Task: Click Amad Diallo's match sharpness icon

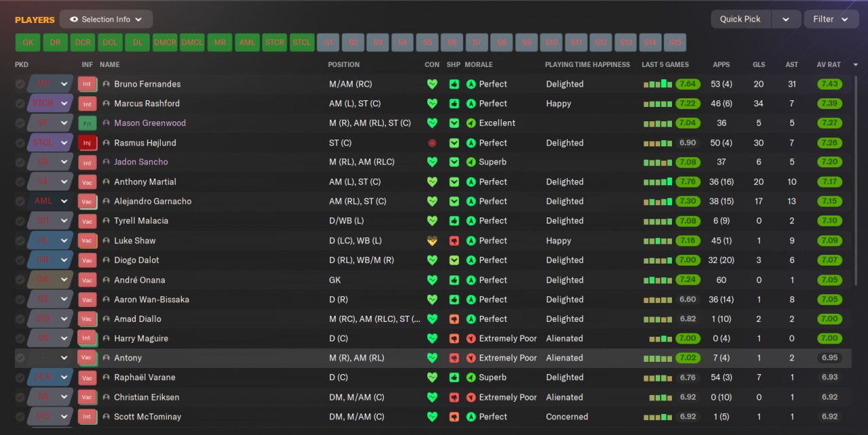Action: tap(454, 319)
